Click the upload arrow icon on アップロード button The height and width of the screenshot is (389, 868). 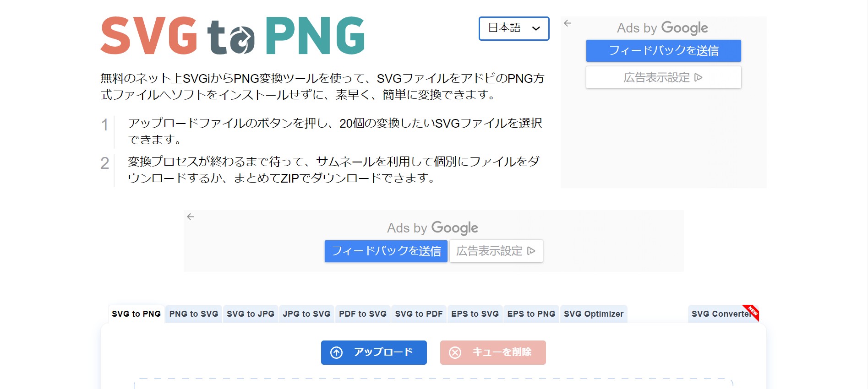pos(337,352)
